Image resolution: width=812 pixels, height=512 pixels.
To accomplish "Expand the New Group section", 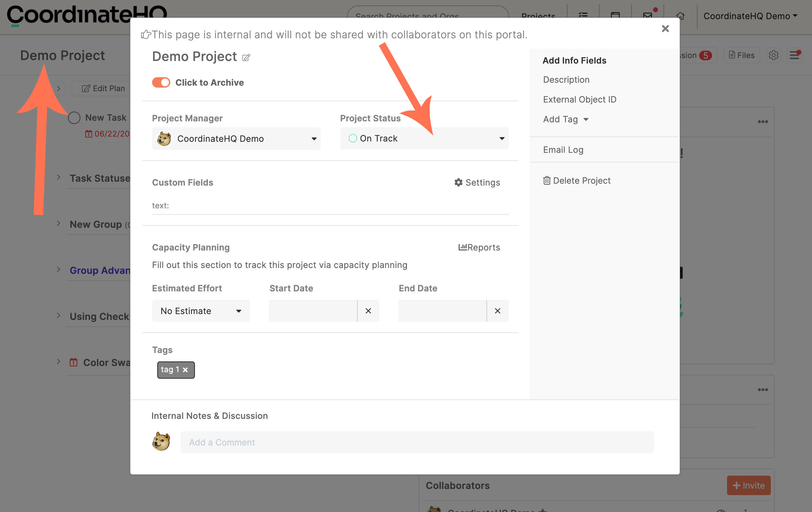I will [58, 224].
